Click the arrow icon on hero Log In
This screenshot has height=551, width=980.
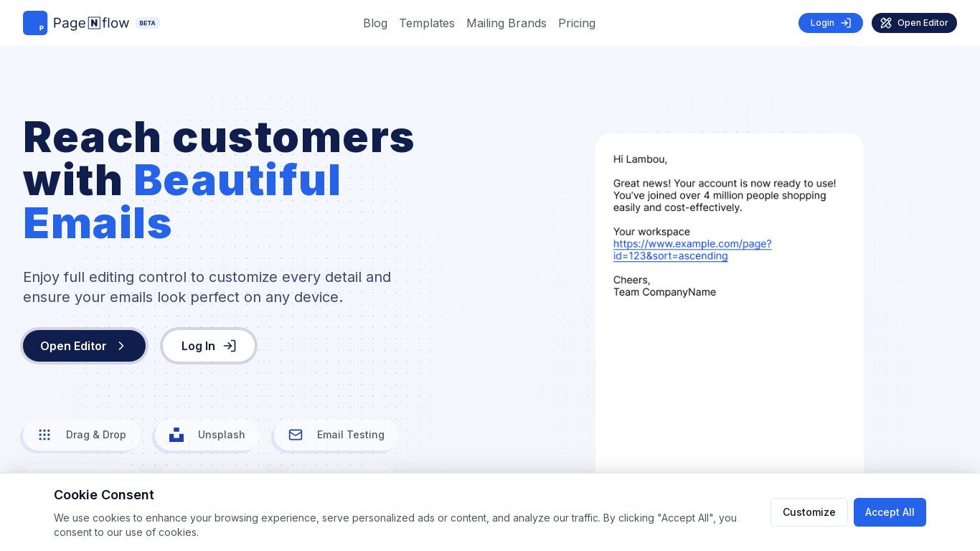(x=230, y=346)
